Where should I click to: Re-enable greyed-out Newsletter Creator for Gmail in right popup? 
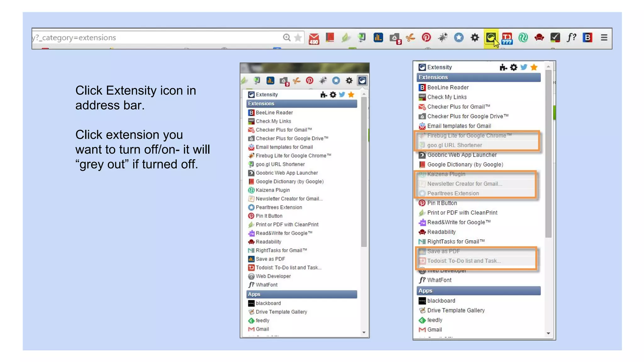pos(478,184)
